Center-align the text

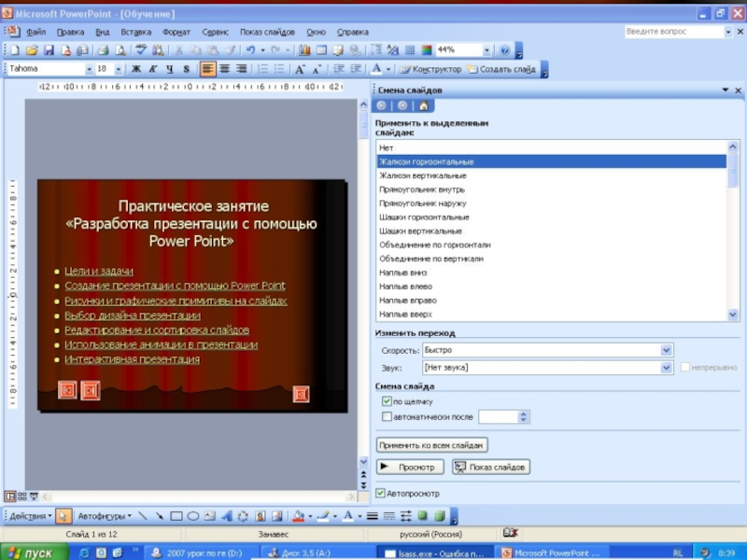pyautogui.click(x=225, y=69)
